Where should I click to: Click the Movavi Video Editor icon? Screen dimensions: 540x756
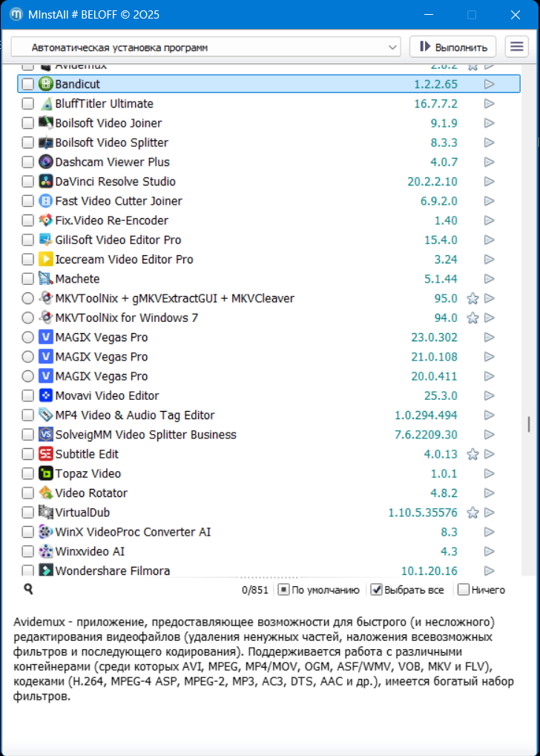coord(46,395)
